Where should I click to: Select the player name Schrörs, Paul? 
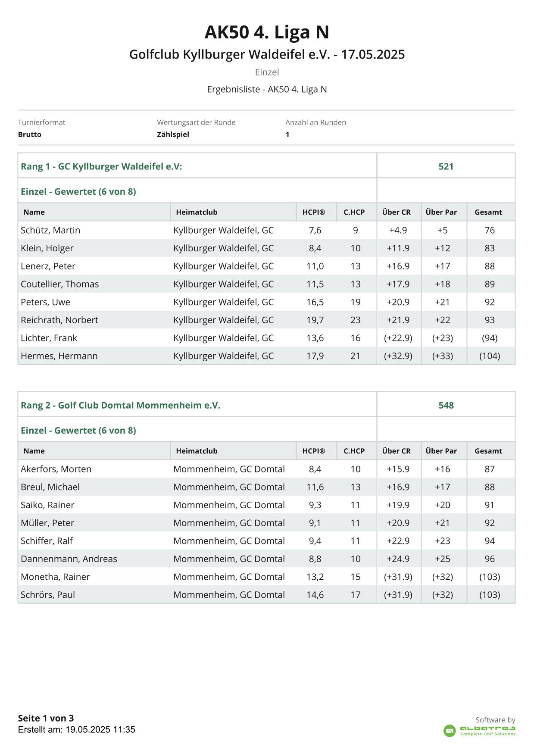tap(48, 595)
